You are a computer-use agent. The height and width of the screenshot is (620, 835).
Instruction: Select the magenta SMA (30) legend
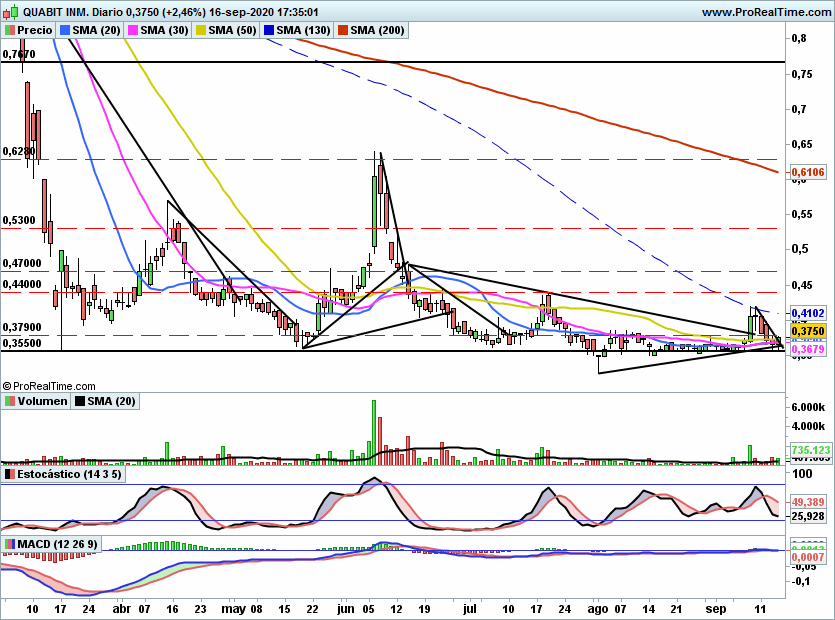point(158,30)
